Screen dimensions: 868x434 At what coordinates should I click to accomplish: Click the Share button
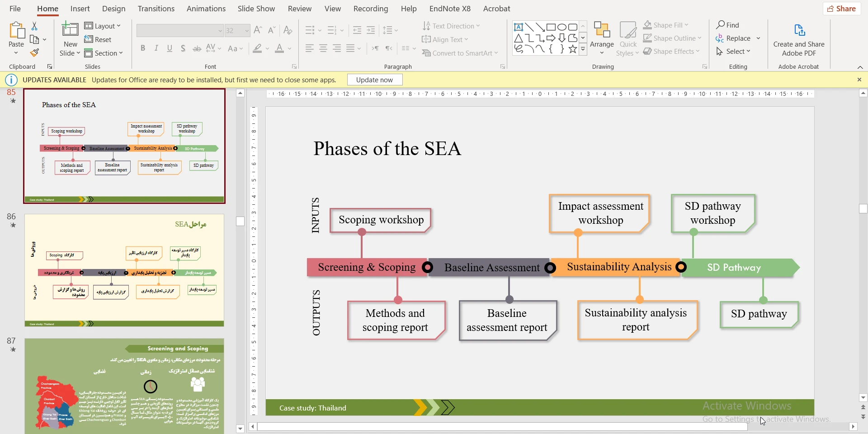click(x=841, y=9)
